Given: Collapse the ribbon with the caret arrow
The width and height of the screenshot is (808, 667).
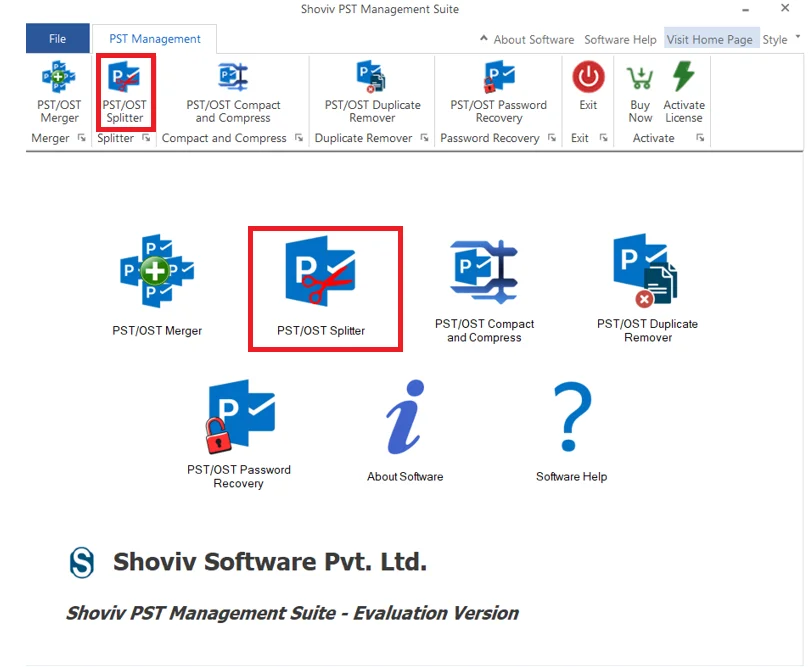Looking at the screenshot, I should (x=483, y=38).
